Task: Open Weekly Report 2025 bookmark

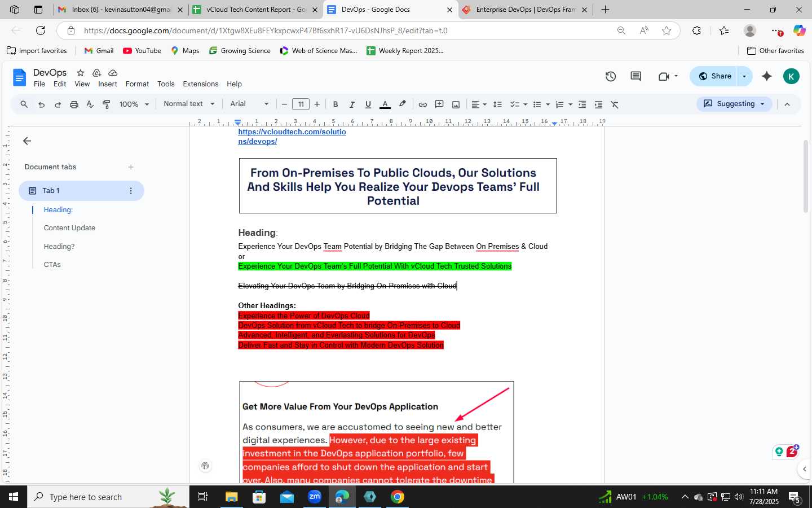Action: pyautogui.click(x=405, y=51)
